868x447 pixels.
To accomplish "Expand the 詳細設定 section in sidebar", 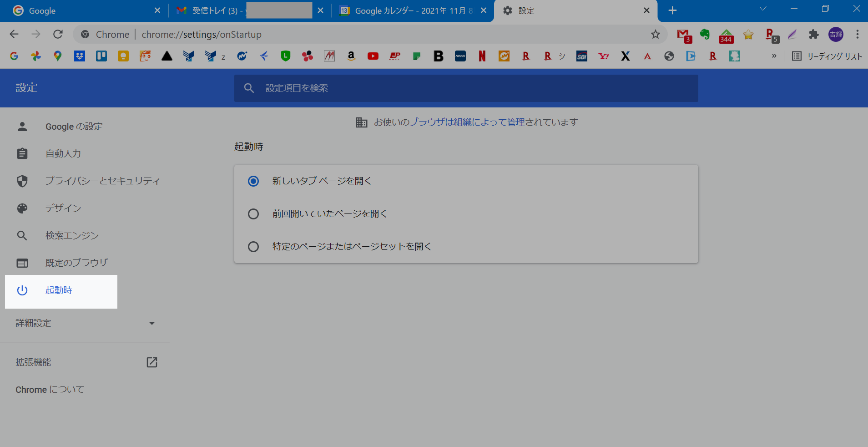I will 85,323.
